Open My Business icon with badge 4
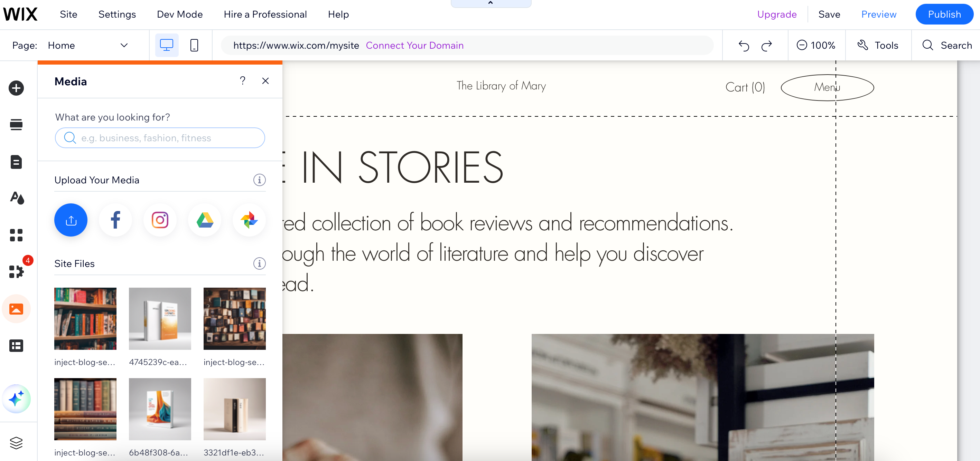 coord(17,271)
